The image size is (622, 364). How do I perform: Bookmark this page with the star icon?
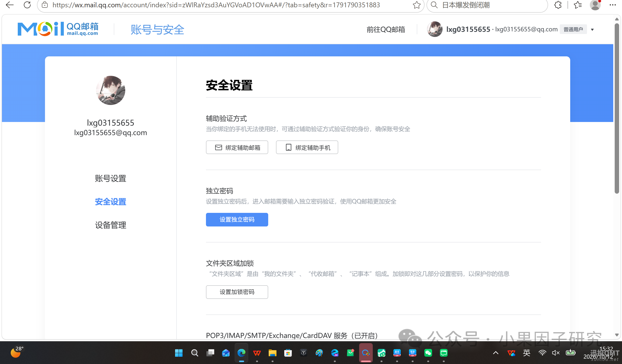tap(416, 5)
